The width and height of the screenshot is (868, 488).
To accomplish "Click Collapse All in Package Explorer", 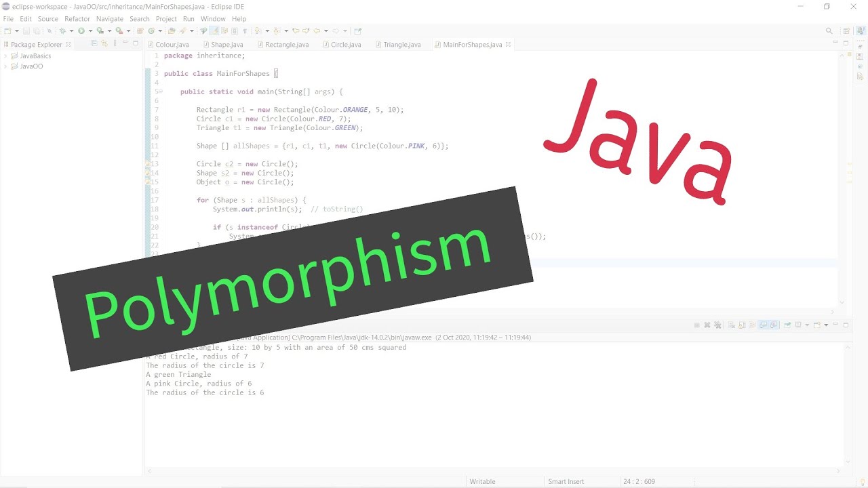I will tap(94, 43).
